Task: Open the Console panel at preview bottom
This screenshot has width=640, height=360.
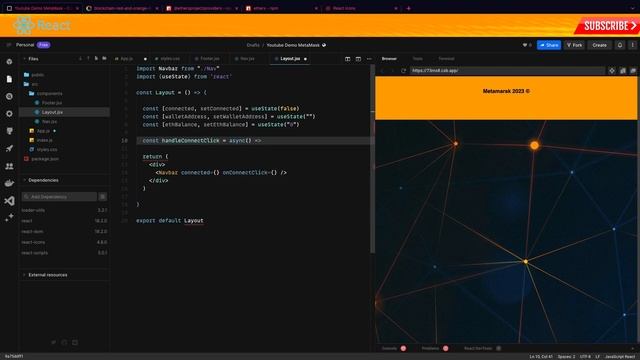Action: [393, 348]
